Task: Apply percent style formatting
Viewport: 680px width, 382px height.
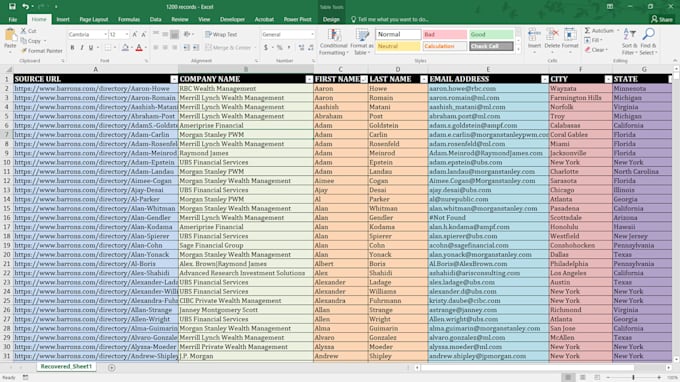Action: tap(280, 47)
